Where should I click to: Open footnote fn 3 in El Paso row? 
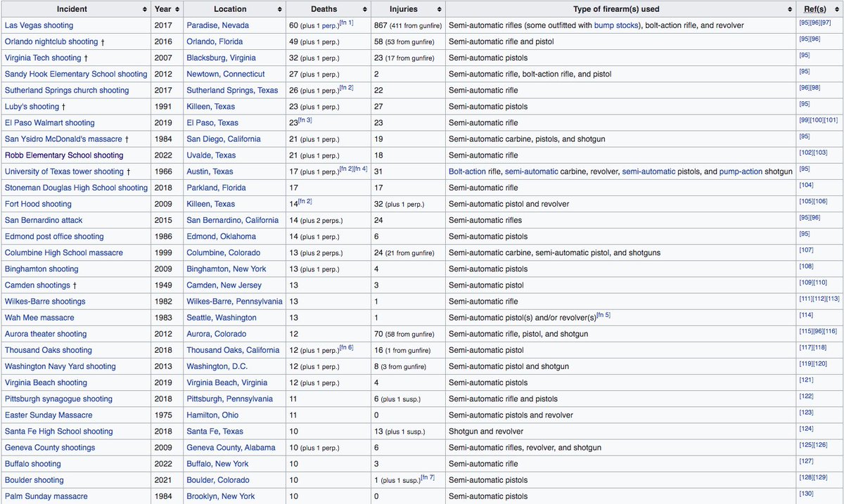tap(305, 120)
